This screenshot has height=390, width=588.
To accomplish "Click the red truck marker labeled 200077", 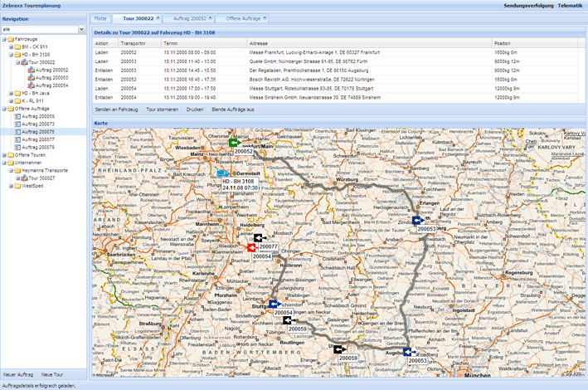I will [x=251, y=247].
